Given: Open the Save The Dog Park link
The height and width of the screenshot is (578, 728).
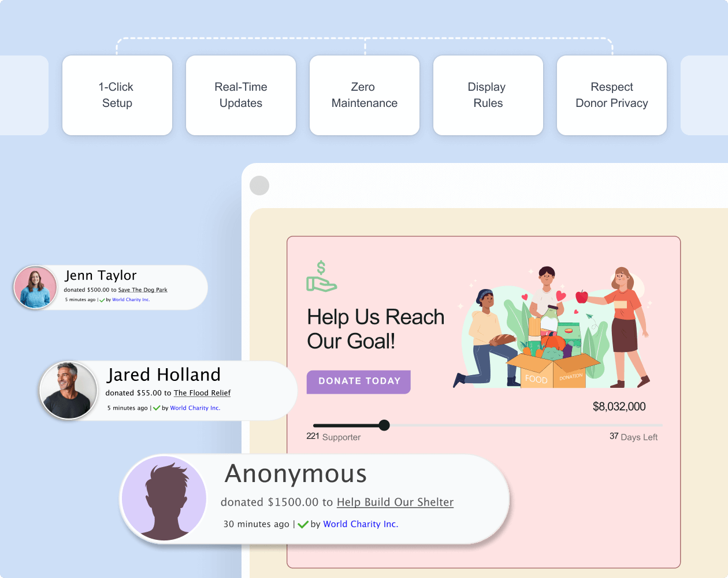Looking at the screenshot, I should [x=142, y=290].
